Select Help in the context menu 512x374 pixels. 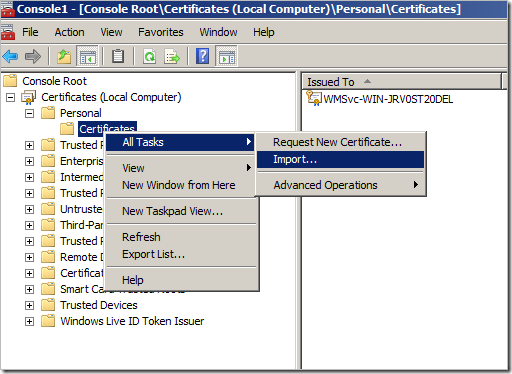point(181,280)
